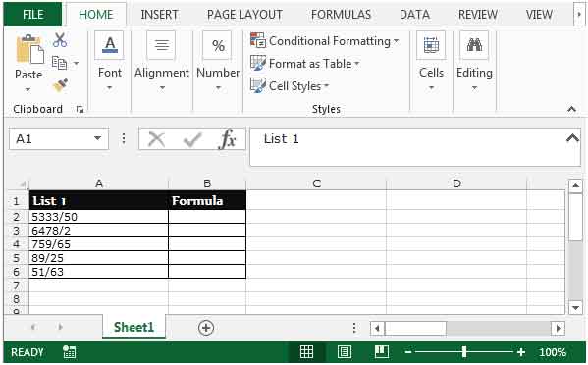Viewport: 588px width, 365px height.
Task: Open Clipboard dialog launcher
Action: pos(80,110)
